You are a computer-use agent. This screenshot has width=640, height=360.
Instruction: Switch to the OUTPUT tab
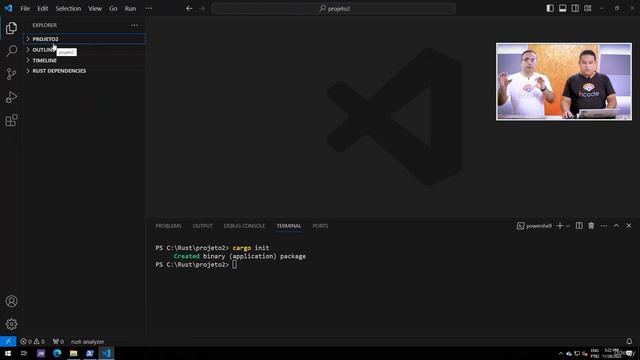(202, 226)
